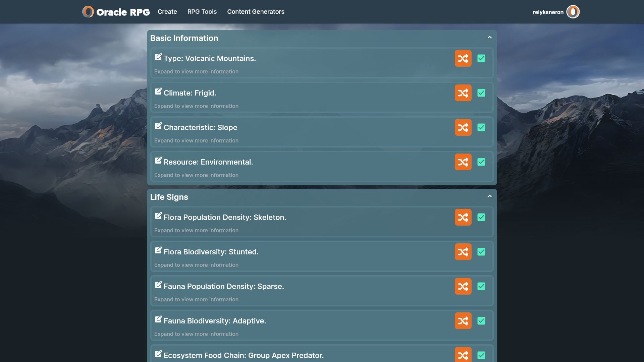
Task: Randomize the Type: Volcanic Mountains entry
Action: 463,58
